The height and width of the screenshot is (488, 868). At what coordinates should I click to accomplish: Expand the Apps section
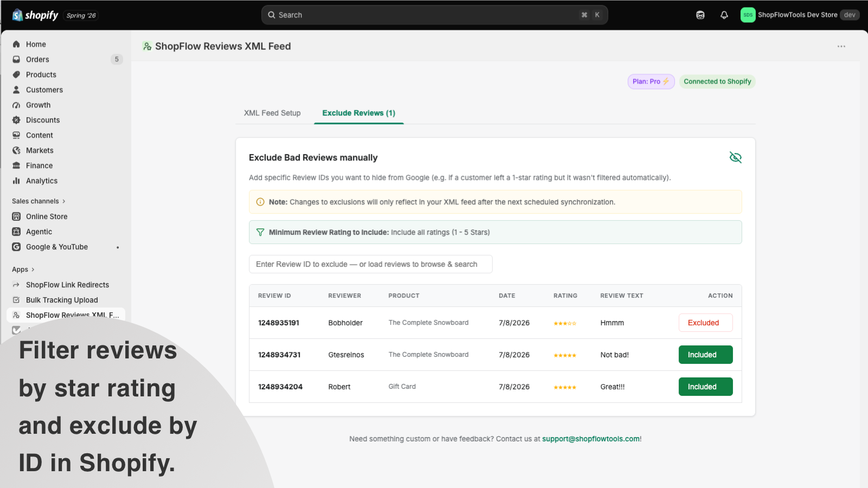[23, 269]
